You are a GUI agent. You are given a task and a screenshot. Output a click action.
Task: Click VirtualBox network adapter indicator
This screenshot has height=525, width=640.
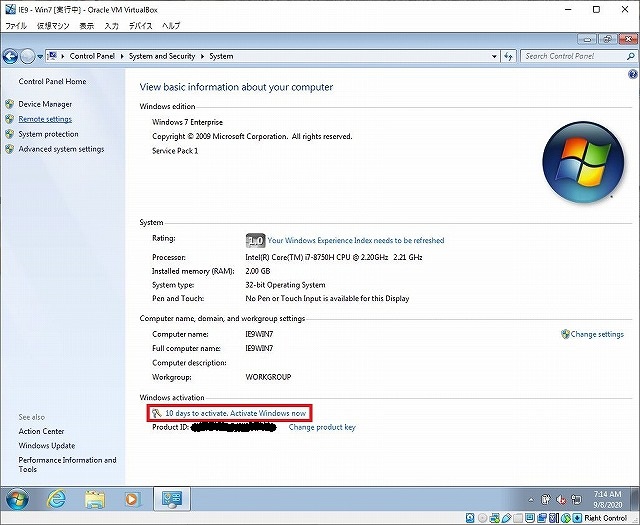pos(495,518)
